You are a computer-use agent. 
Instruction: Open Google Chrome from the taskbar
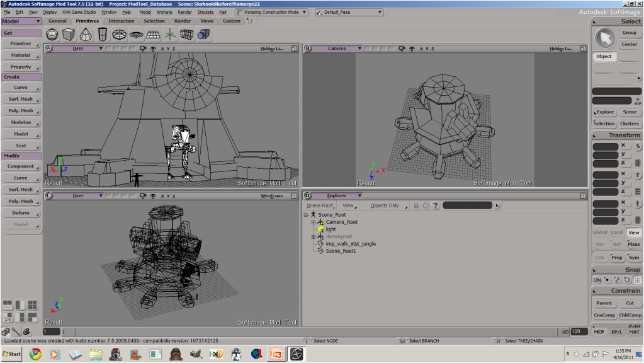point(35,354)
